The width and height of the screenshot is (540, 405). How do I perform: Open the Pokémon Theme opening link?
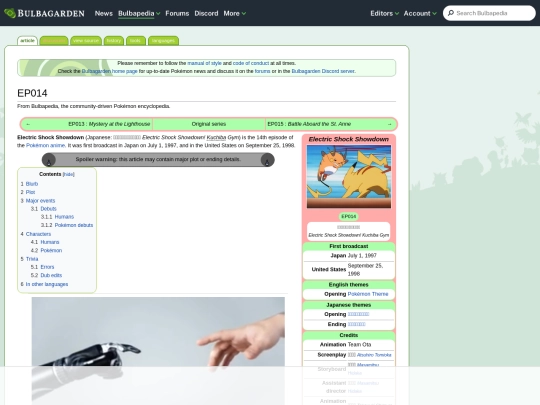click(368, 294)
